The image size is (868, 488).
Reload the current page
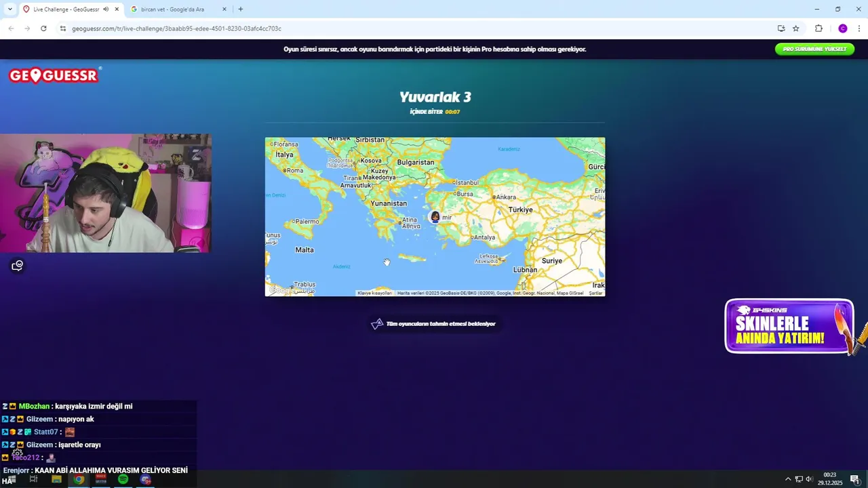tap(43, 28)
